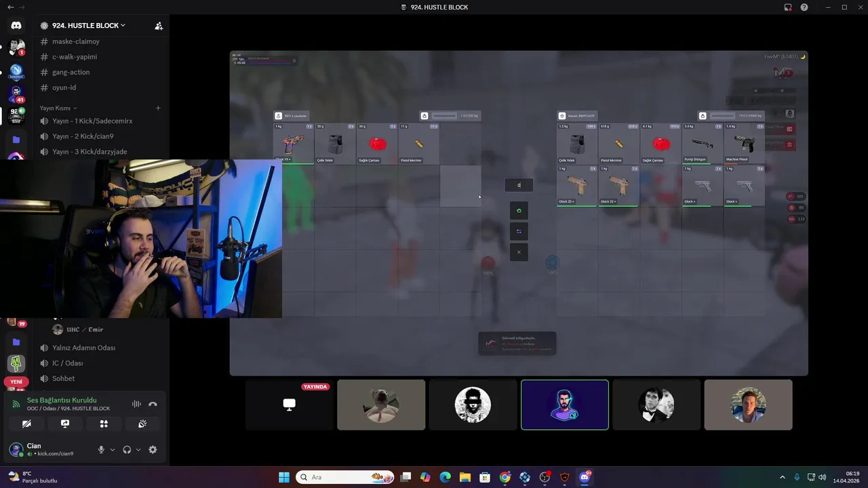
Task: Show hidden system tray icons
Action: point(782,477)
